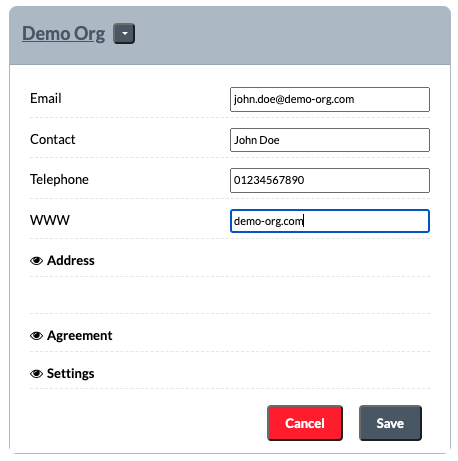Viewport: 458px width, 461px height.
Task: Save the organisation details
Action: [x=390, y=423]
